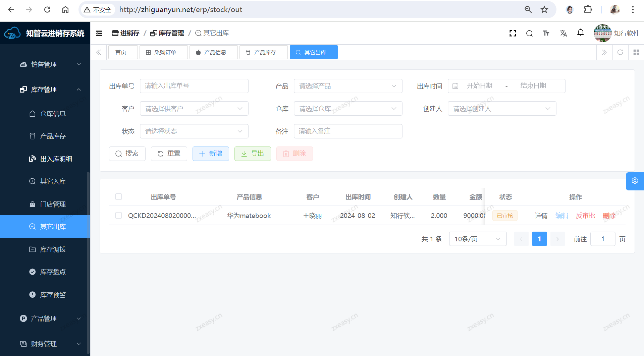Click the 新增 button
The height and width of the screenshot is (356, 644).
click(x=211, y=154)
